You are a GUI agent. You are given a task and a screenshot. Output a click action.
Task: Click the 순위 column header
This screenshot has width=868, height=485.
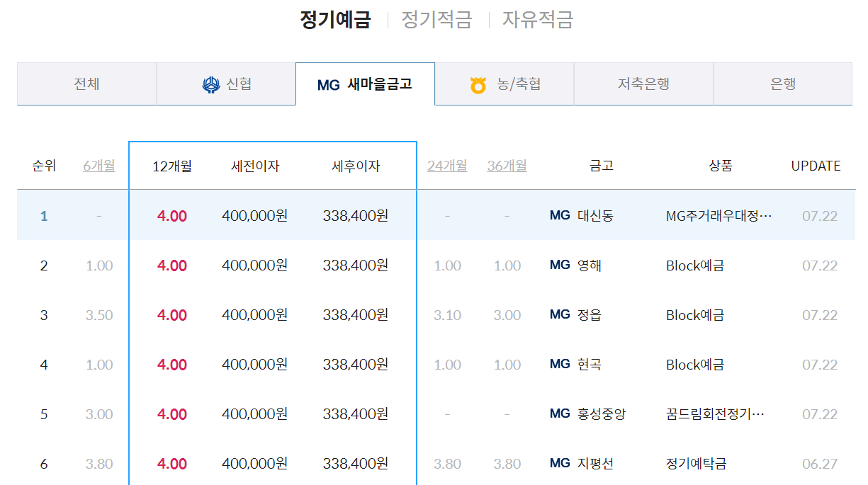point(44,166)
